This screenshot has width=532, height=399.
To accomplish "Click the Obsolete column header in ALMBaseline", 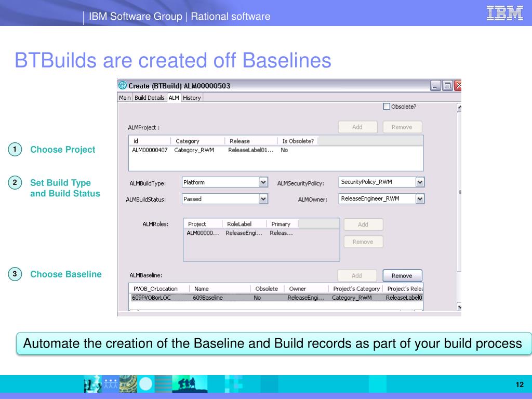I will pyautogui.click(x=267, y=289).
